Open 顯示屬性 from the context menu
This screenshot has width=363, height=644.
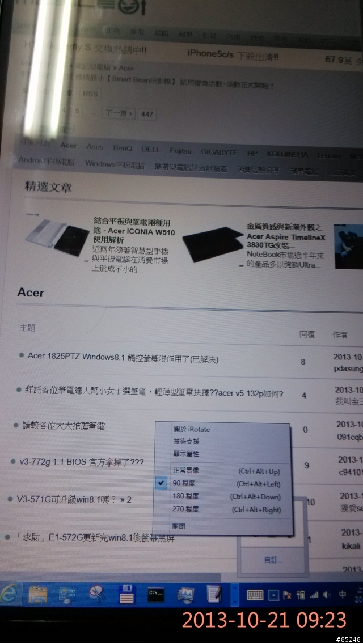click(x=186, y=454)
